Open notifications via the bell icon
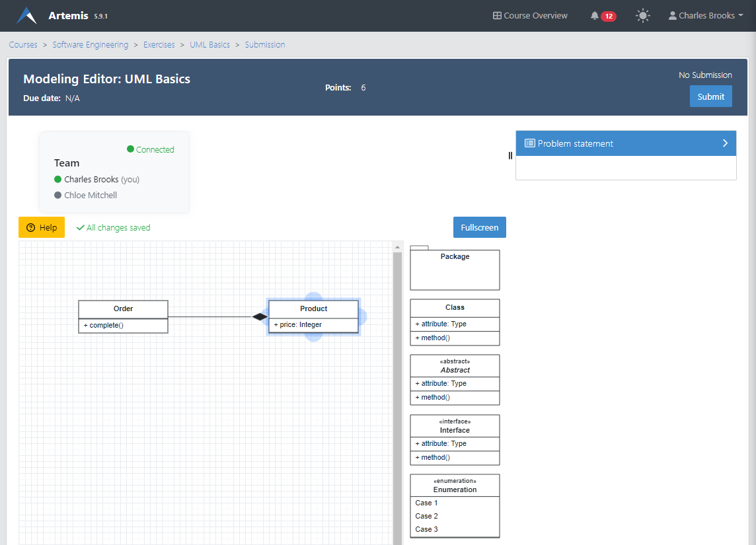This screenshot has height=545, width=756. point(595,15)
